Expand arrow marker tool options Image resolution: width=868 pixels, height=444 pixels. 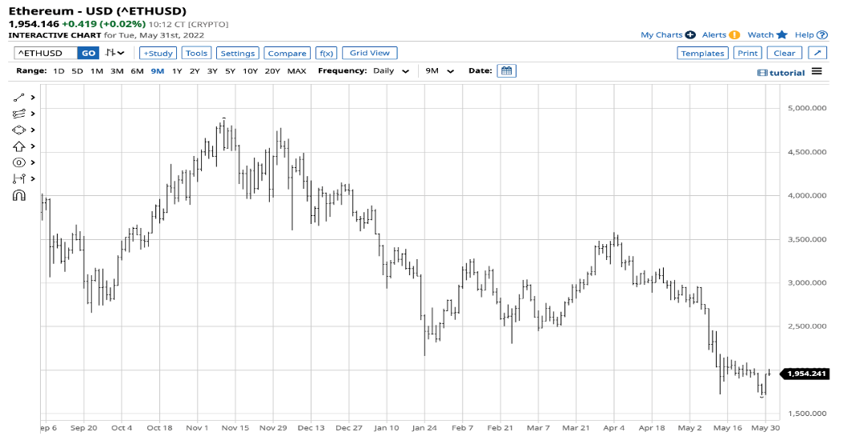(x=33, y=146)
